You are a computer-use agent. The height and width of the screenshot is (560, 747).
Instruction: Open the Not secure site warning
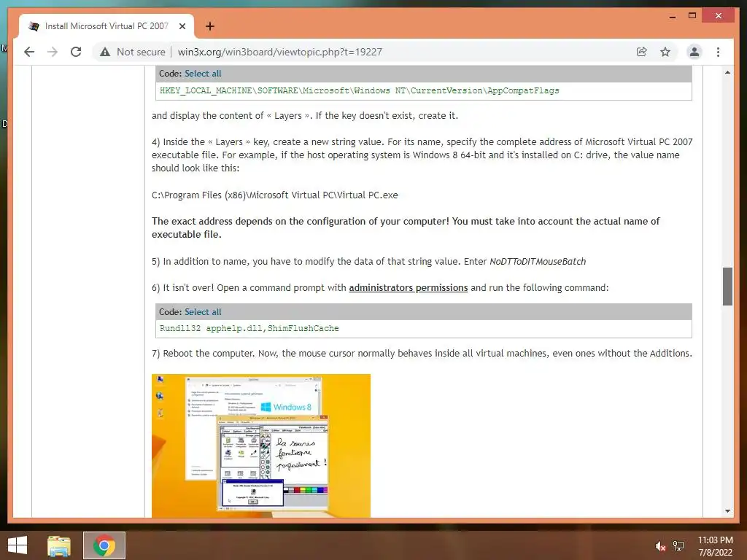133,52
